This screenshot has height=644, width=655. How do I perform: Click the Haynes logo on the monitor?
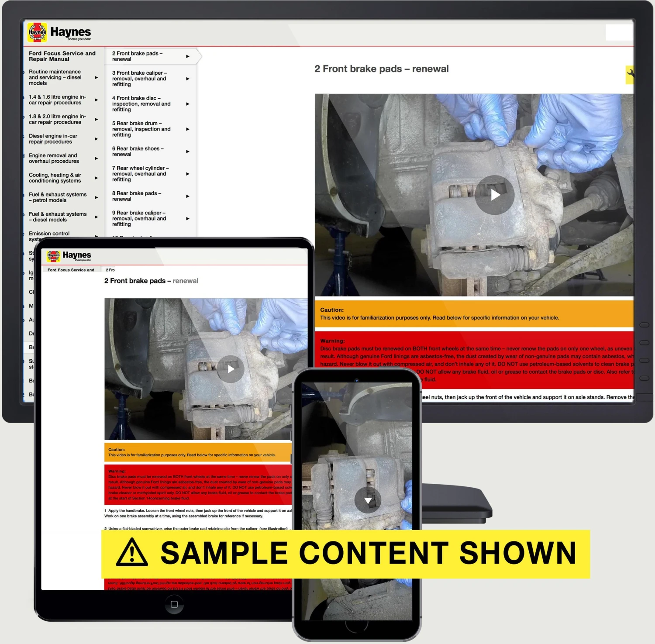[x=59, y=32]
